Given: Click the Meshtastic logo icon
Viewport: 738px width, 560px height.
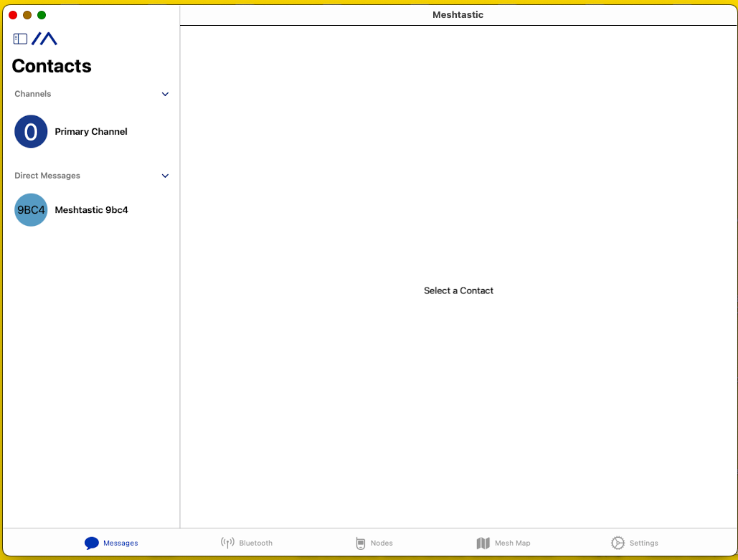Looking at the screenshot, I should pyautogui.click(x=44, y=39).
